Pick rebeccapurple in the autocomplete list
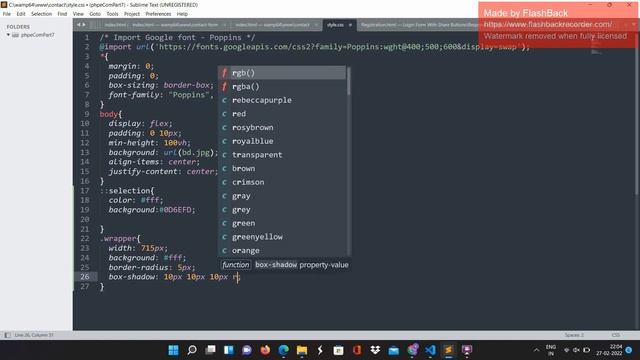This screenshot has width=640, height=360. click(x=282, y=100)
